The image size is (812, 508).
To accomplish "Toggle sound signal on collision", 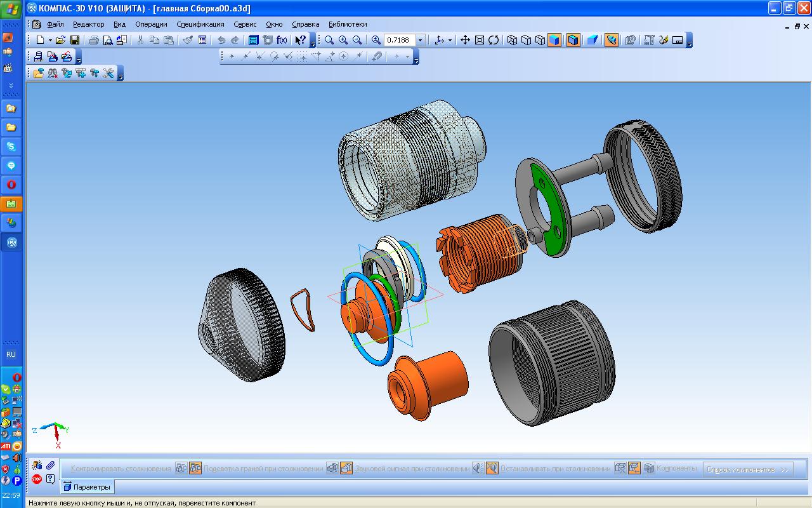I will 492,469.
